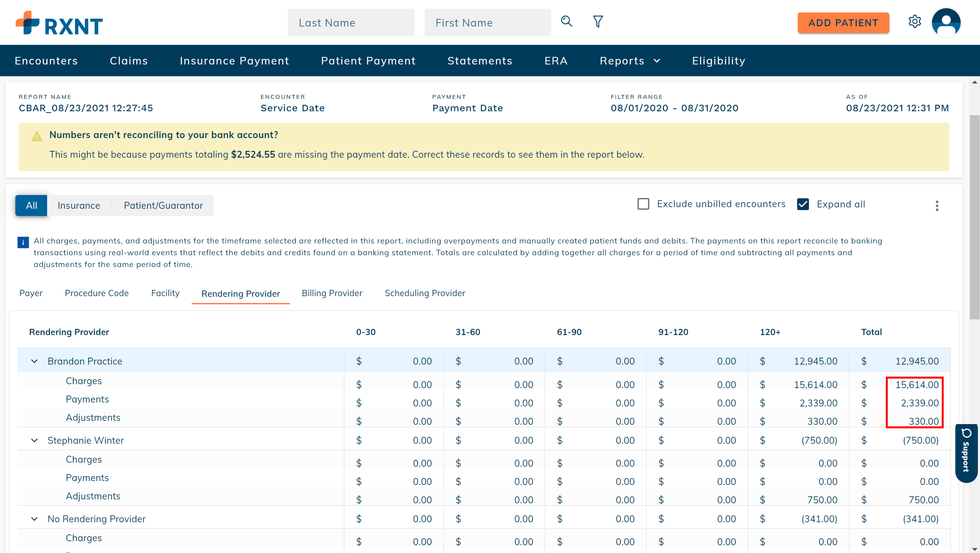This screenshot has width=980, height=553.
Task: Select the 330.00 adjustments total cell
Action: [924, 421]
